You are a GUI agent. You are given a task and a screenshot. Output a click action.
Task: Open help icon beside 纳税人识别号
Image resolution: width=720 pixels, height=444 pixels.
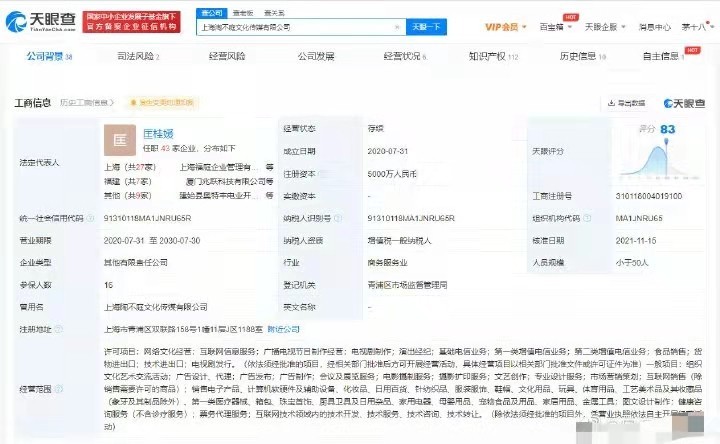pos(338,218)
